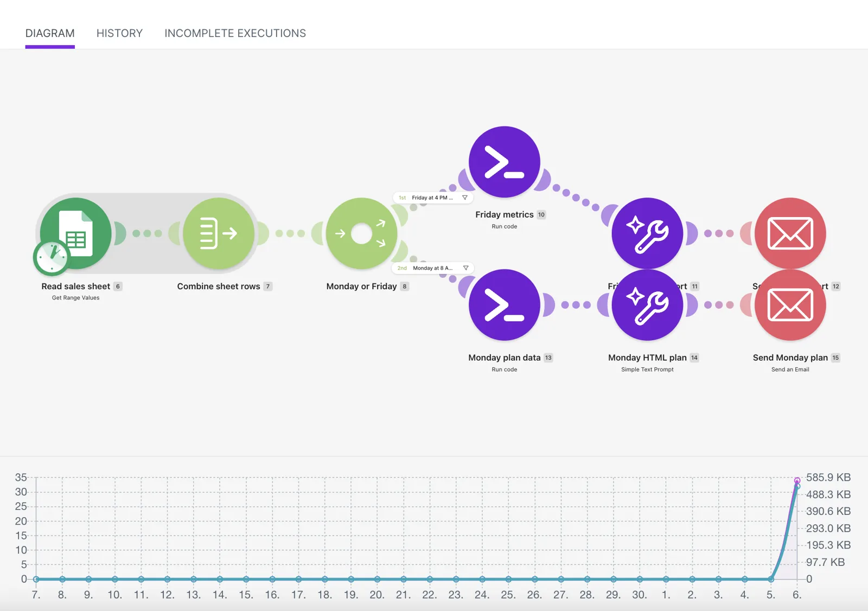
Task: Open the Friday metrics Run code module
Action: pyautogui.click(x=505, y=162)
